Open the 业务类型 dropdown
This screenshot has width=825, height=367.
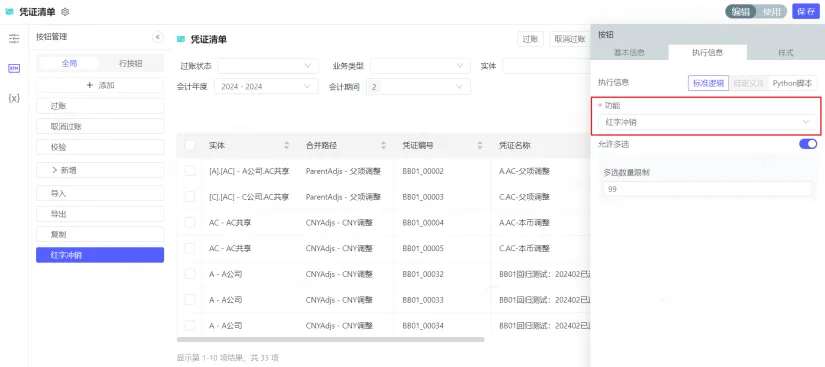point(420,66)
